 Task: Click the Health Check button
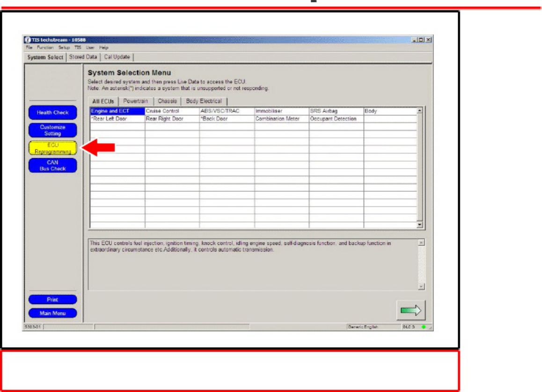(x=52, y=113)
